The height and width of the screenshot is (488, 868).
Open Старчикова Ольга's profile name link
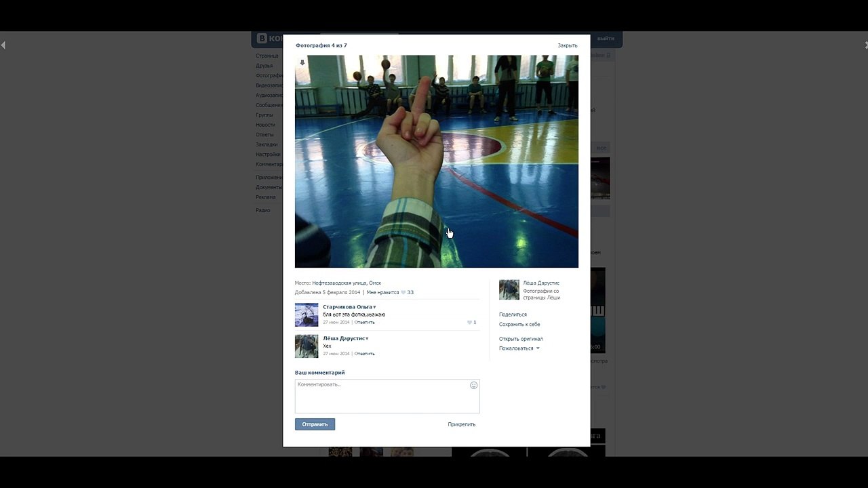pos(347,307)
